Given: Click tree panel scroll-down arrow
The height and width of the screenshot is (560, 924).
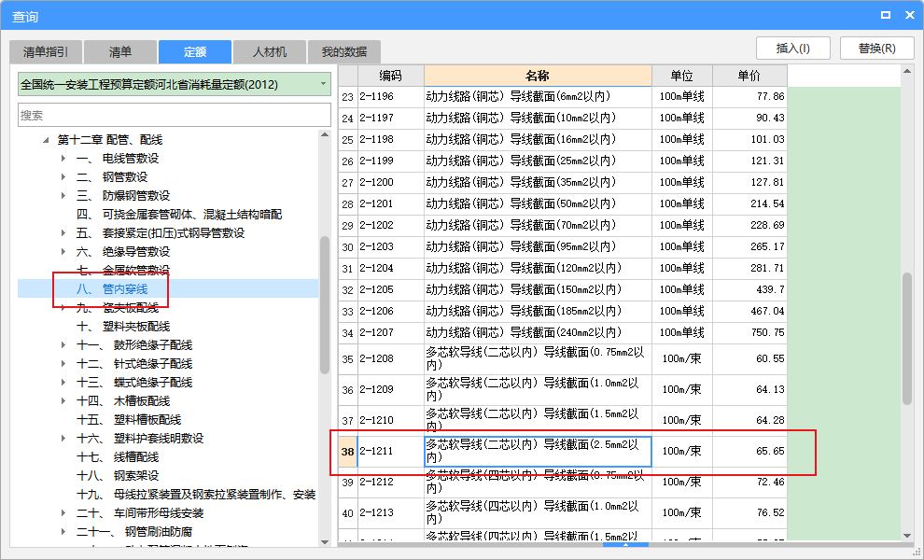Looking at the screenshot, I should tap(325, 541).
